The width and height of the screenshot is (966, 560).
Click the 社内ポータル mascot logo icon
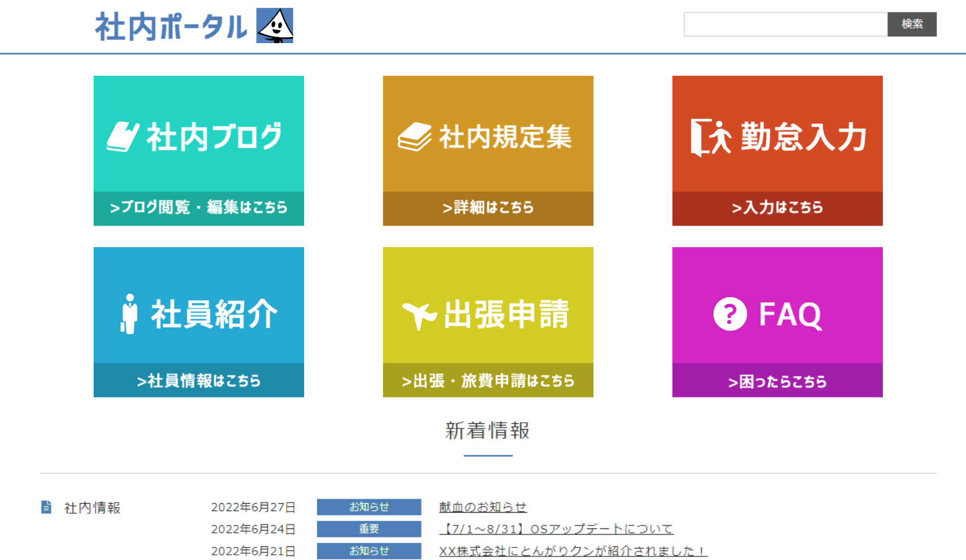point(275,25)
